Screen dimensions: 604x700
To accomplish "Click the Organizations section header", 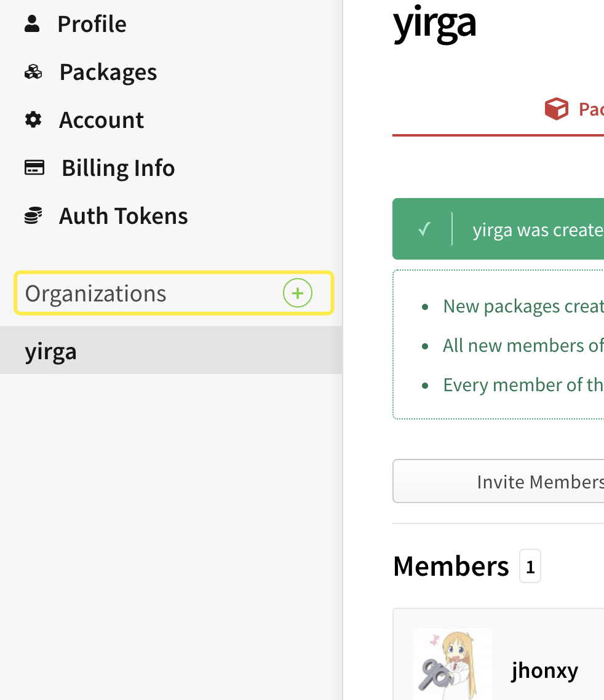I will [96, 293].
